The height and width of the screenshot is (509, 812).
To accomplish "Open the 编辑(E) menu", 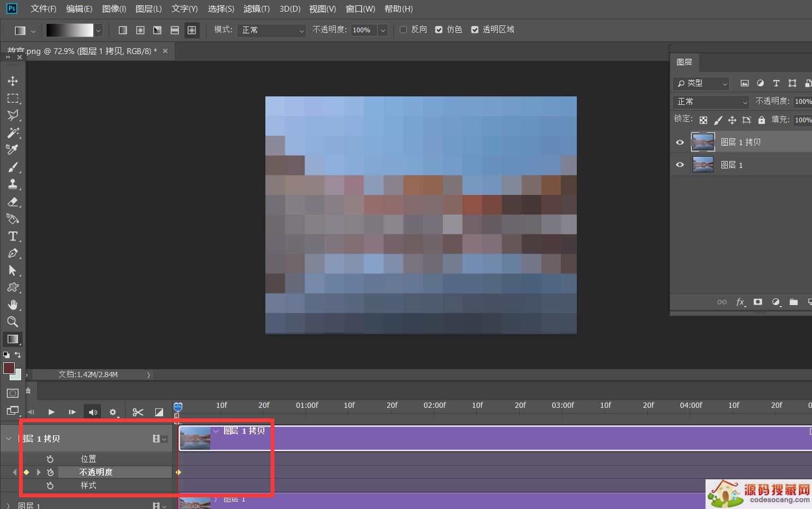I will point(79,9).
